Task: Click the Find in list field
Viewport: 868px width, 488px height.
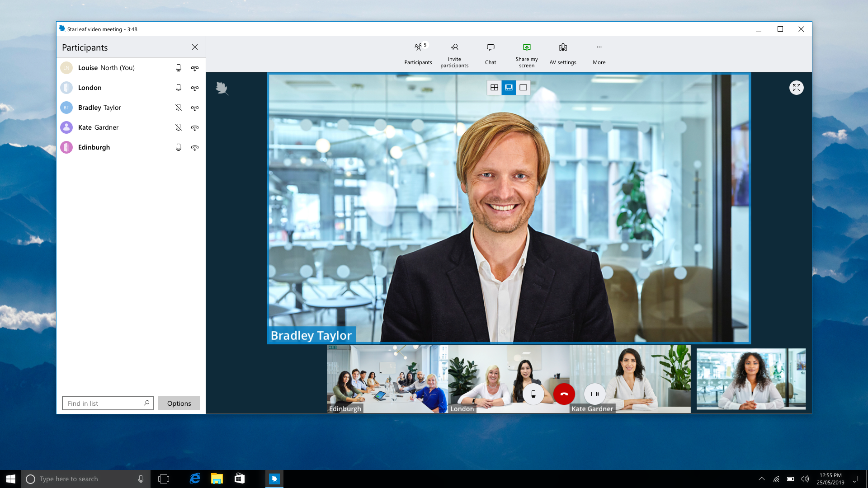Action: [x=104, y=403]
